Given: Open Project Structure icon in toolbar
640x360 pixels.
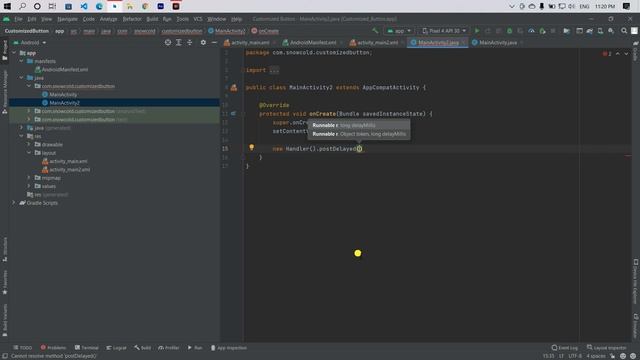Looking at the screenshot, I should coord(567,31).
